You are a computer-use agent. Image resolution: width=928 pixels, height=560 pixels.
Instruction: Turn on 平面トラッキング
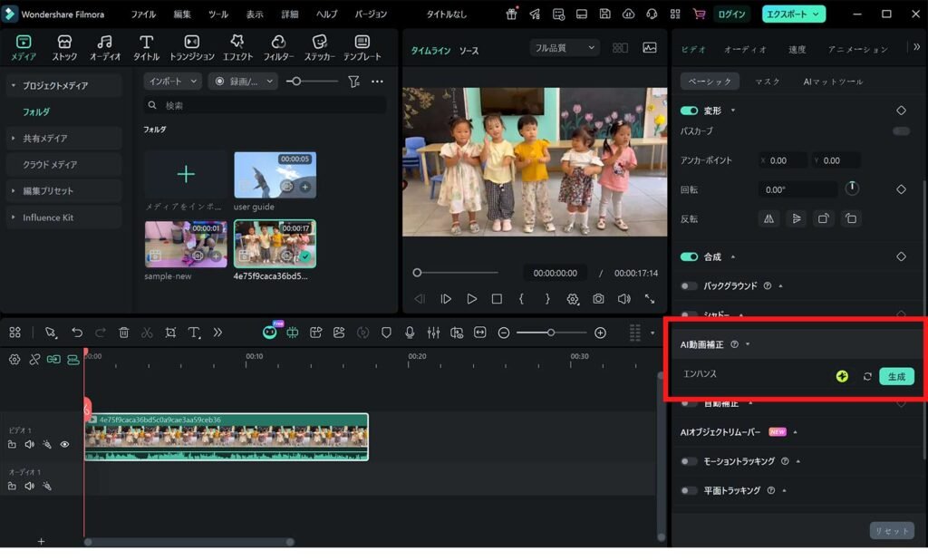688,490
